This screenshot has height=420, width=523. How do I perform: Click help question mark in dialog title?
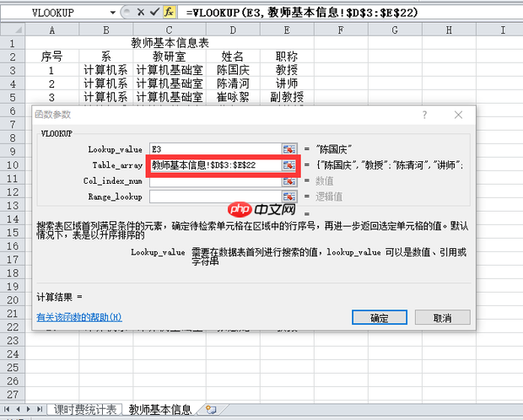pyautogui.click(x=424, y=115)
